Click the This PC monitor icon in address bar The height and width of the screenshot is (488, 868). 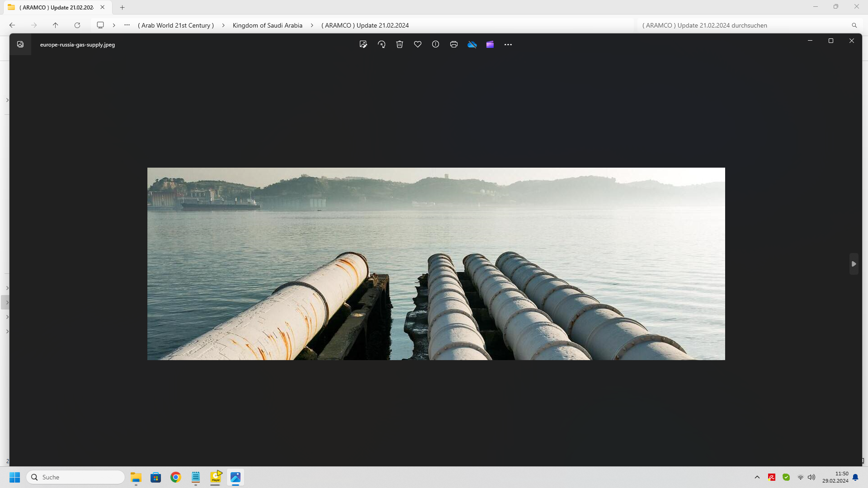pos(100,25)
